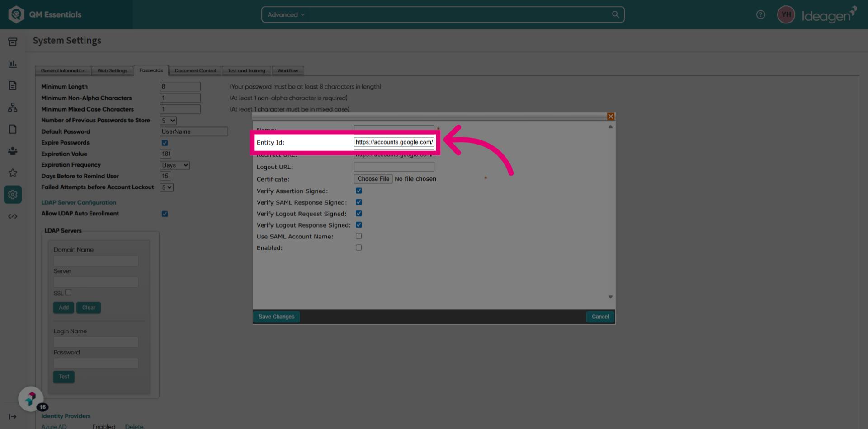Open the blank page sidebar icon

coord(13,129)
